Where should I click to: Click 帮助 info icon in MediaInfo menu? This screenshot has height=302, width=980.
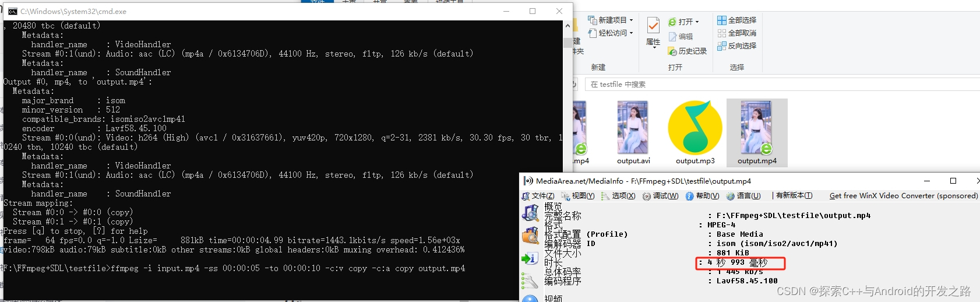[689, 196]
